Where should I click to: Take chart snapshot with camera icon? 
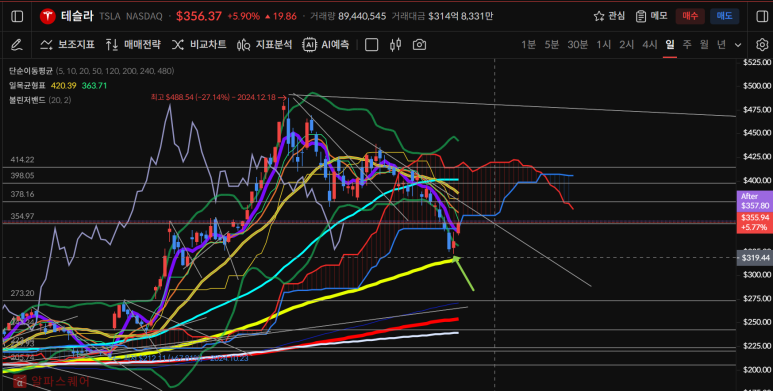(419, 45)
